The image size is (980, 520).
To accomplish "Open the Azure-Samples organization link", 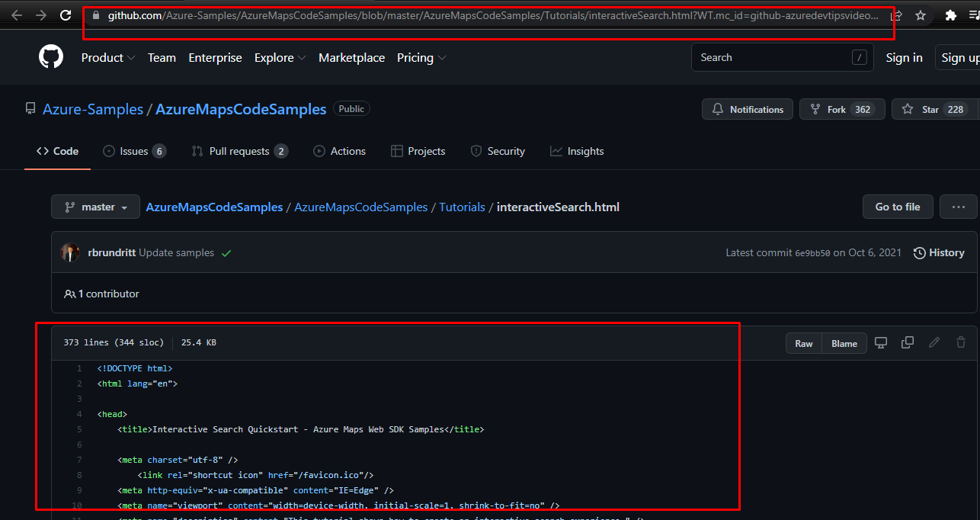I will click(93, 109).
